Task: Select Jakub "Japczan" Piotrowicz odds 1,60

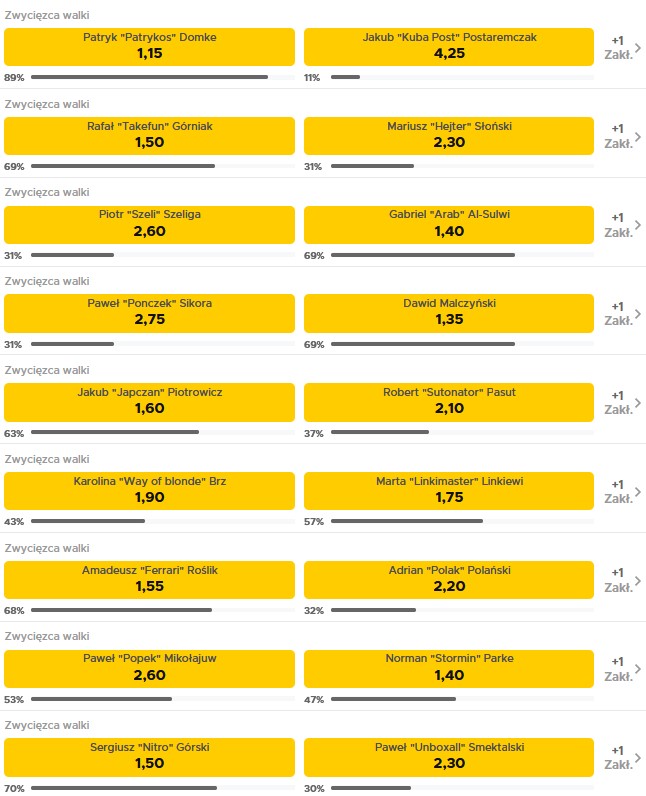Action: click(150, 401)
